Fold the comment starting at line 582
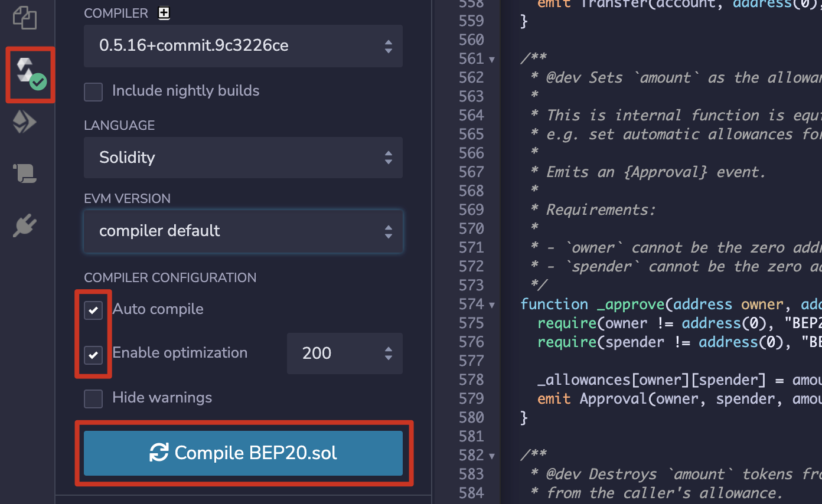Screen dimensions: 822x504 click(492, 456)
